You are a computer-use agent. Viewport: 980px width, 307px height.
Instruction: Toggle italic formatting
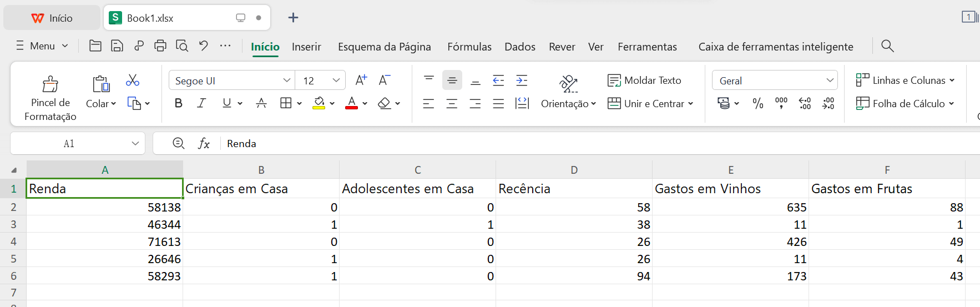(x=202, y=103)
